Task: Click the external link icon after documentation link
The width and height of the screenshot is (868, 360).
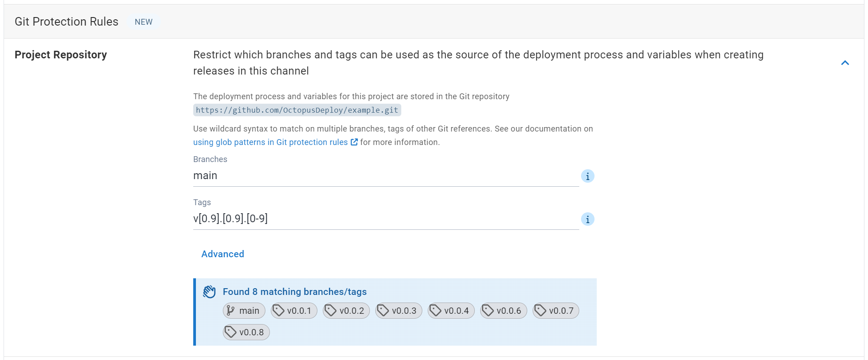Action: tap(354, 142)
